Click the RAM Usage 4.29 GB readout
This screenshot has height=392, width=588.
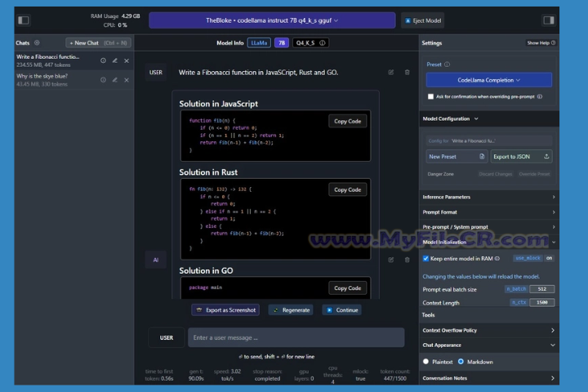pos(115,16)
